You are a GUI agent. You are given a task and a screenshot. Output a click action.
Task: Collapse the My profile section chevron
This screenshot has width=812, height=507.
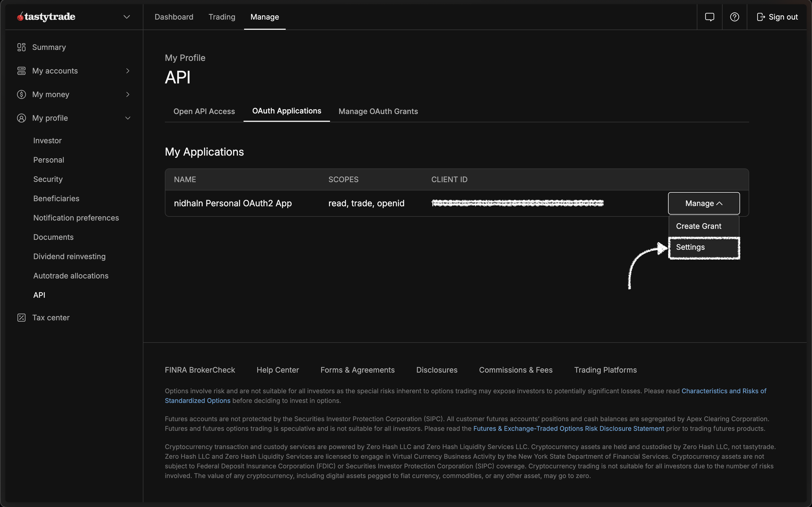coord(128,118)
